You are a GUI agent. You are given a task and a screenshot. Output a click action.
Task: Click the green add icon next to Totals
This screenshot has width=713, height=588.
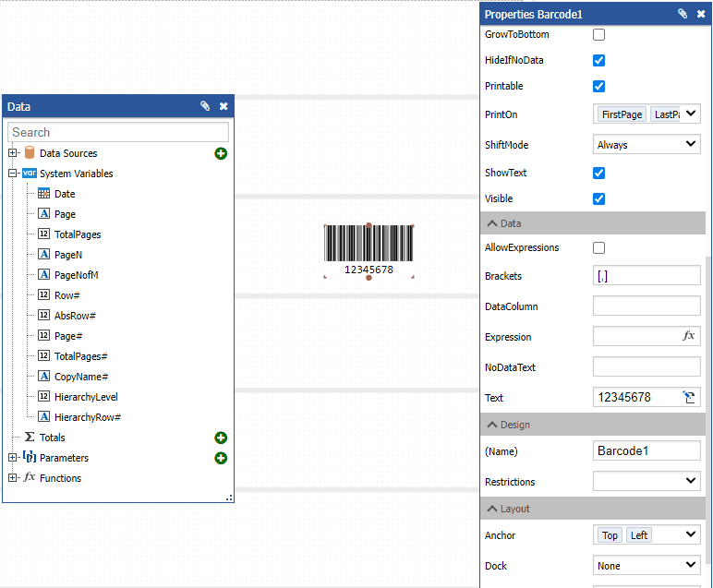pyautogui.click(x=221, y=438)
